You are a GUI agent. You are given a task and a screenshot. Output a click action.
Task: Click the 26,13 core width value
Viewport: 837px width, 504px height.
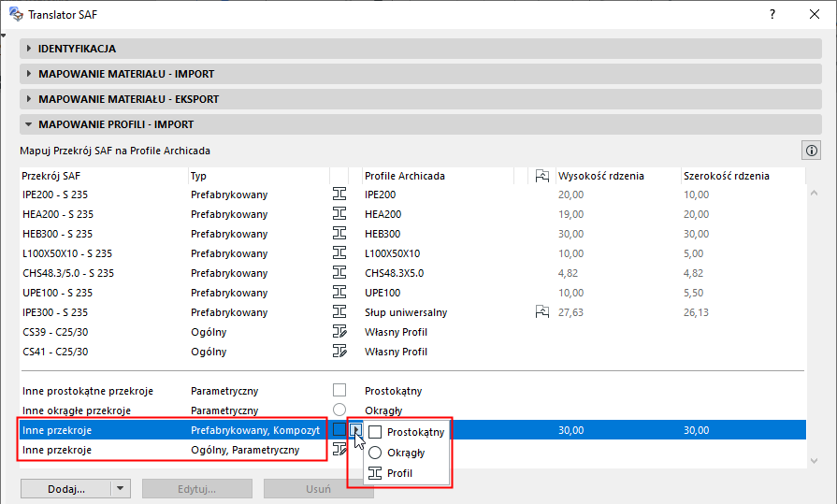click(696, 312)
